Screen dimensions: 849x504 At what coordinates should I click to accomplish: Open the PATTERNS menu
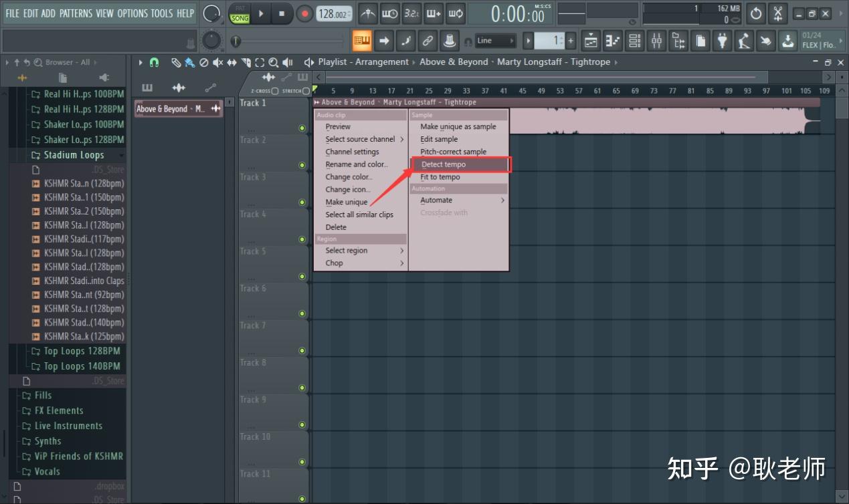pos(76,13)
